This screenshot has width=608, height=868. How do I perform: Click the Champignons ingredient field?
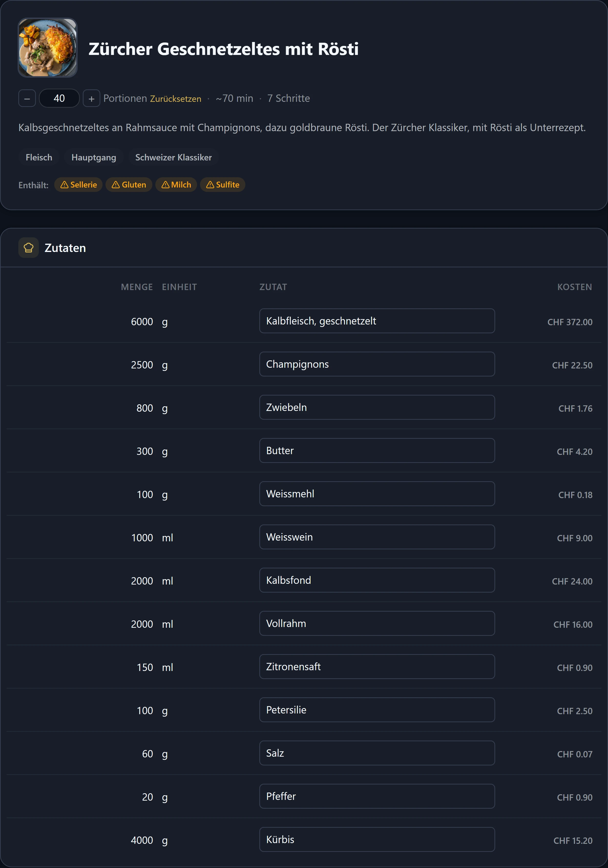(x=377, y=364)
